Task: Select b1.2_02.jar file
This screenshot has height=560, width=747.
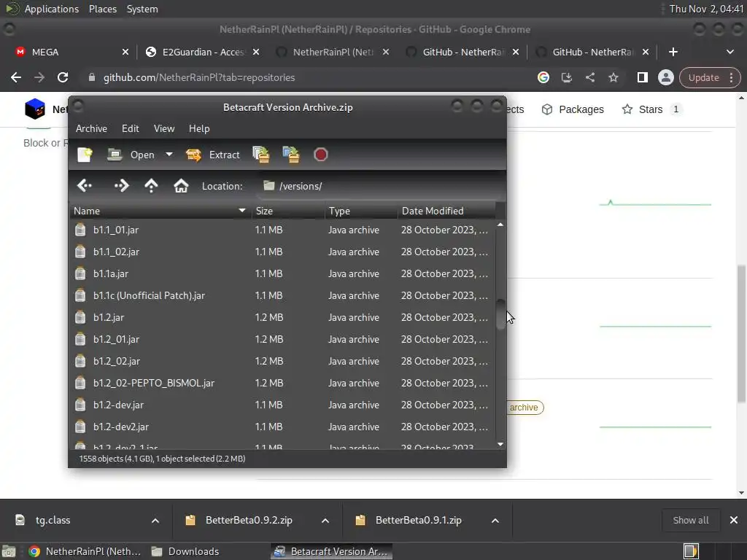Action: click(283, 362)
